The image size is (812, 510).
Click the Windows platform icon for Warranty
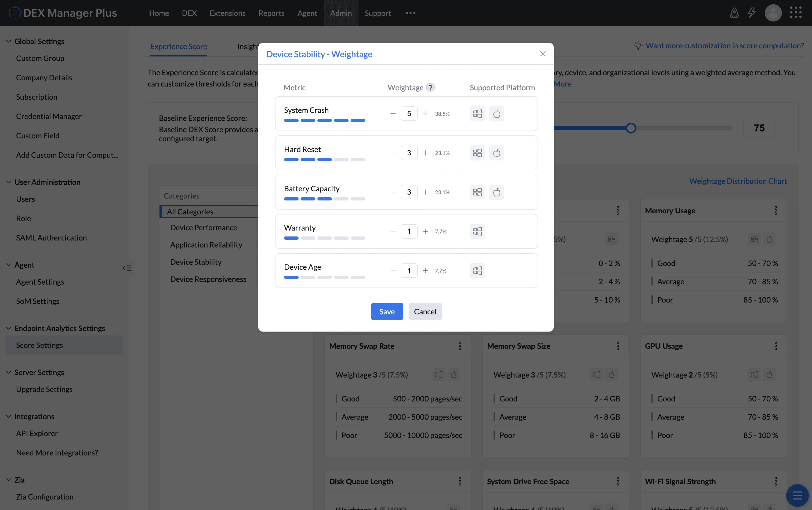pyautogui.click(x=477, y=231)
